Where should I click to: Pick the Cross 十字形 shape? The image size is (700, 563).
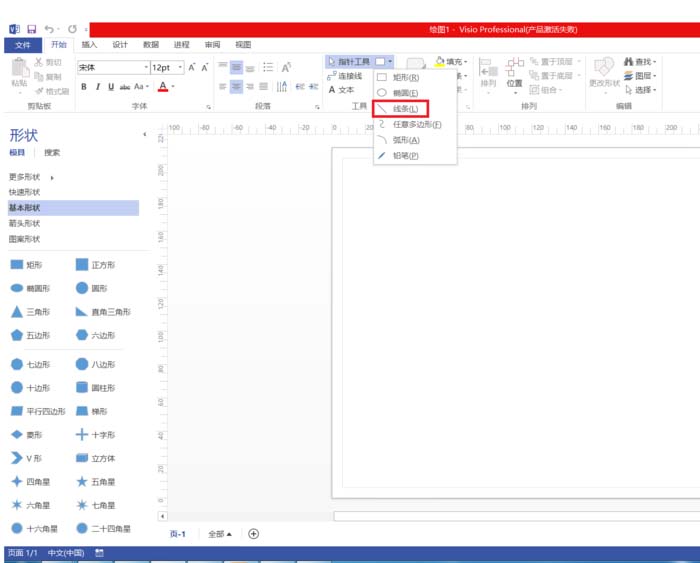point(96,434)
